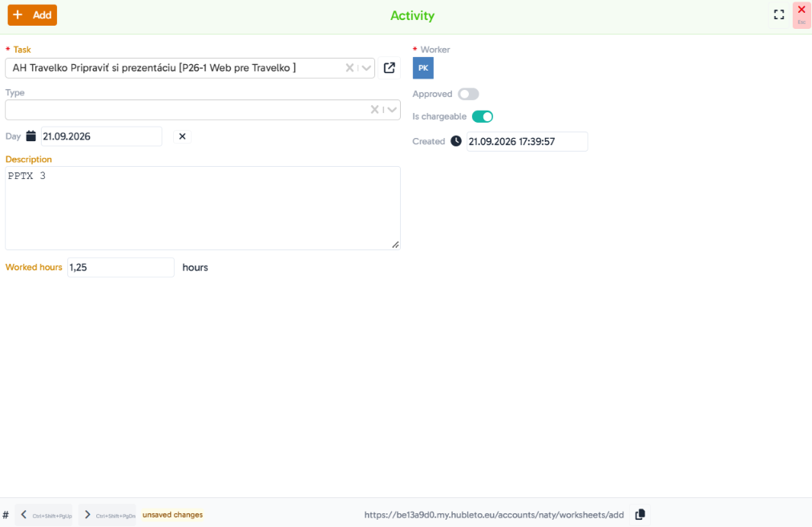Clear the selected Task value
The height and width of the screenshot is (527, 812).
click(349, 68)
